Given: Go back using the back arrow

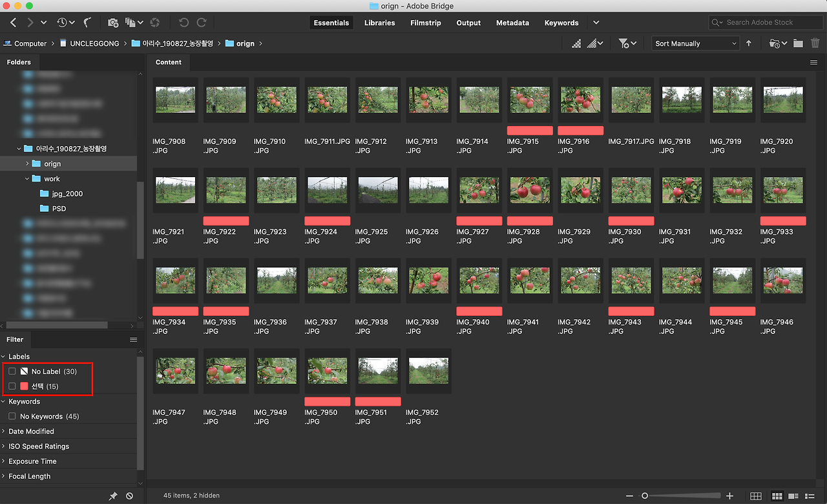Looking at the screenshot, I should pyautogui.click(x=14, y=23).
